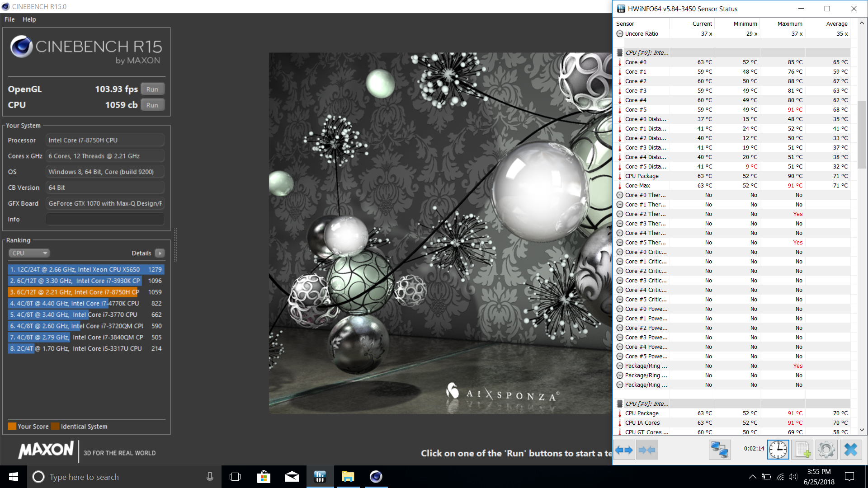Open Cinebench File menu
Image resolution: width=868 pixels, height=488 pixels.
pyautogui.click(x=9, y=19)
